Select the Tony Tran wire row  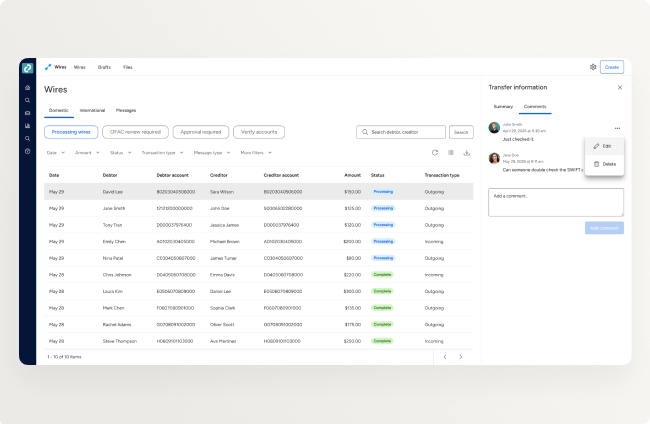pos(259,225)
